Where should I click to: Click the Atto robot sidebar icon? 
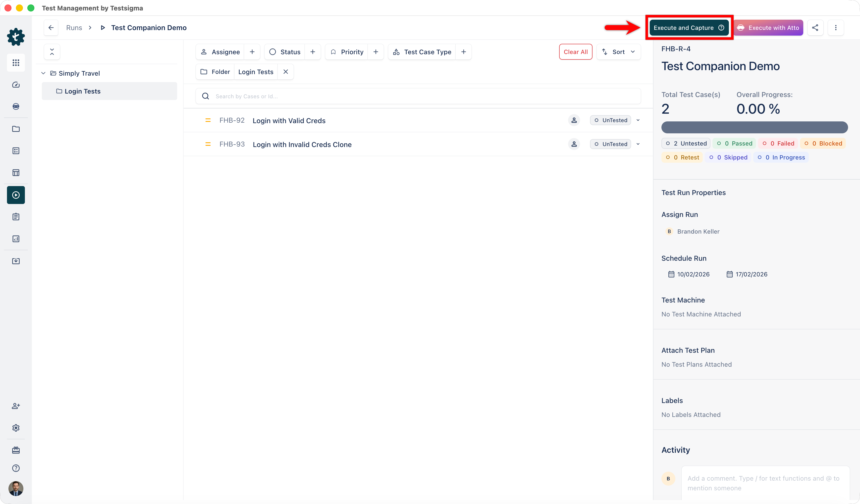pyautogui.click(x=16, y=106)
